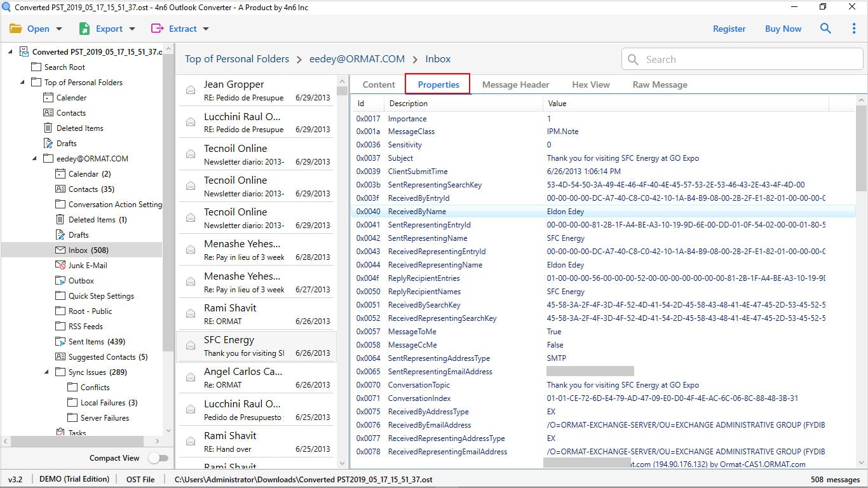
Task: Open the dropdown arrow next to Open
Action: (59, 29)
